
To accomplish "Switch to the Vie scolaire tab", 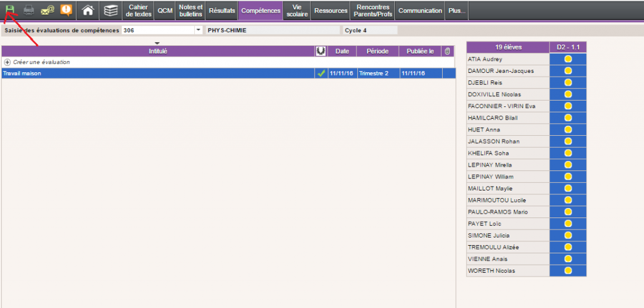I will click(297, 11).
